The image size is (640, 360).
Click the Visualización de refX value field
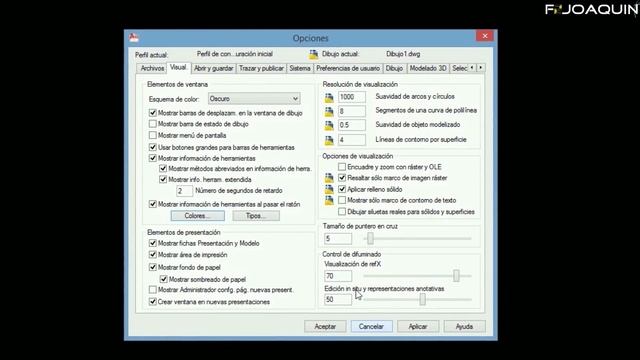[x=338, y=276]
